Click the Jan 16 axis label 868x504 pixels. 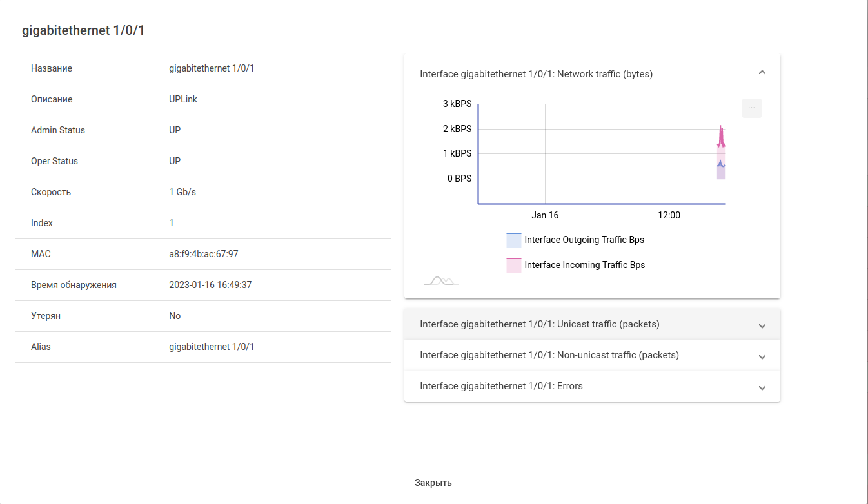click(545, 215)
